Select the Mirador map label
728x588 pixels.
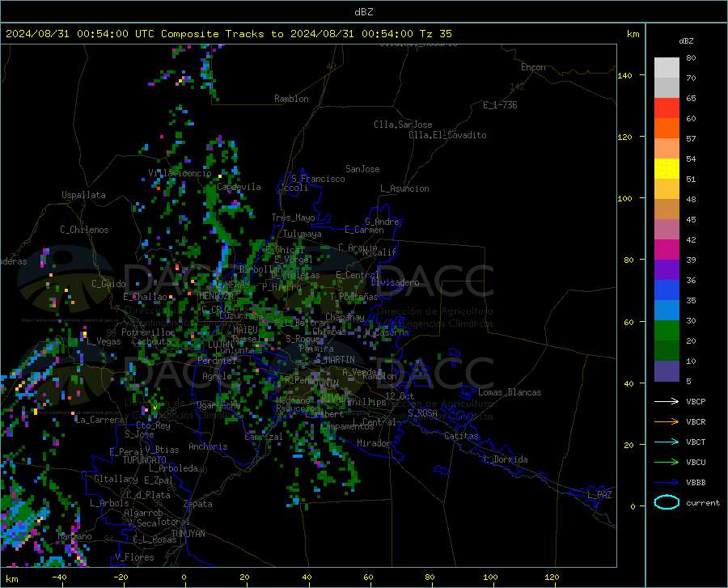coord(373,443)
